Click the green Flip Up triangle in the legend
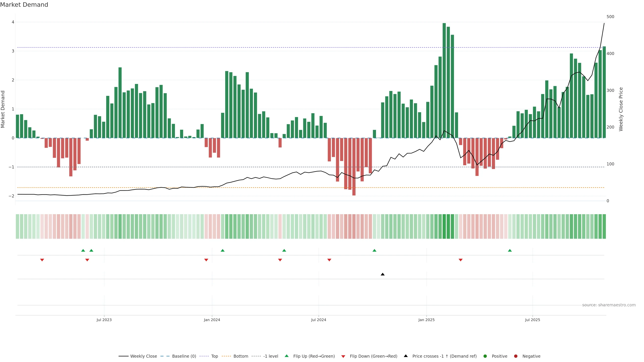The height and width of the screenshot is (362, 644). 287,356
